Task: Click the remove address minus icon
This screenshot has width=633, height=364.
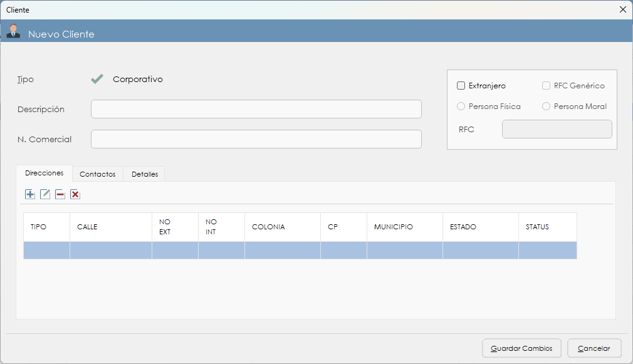Action: (60, 194)
